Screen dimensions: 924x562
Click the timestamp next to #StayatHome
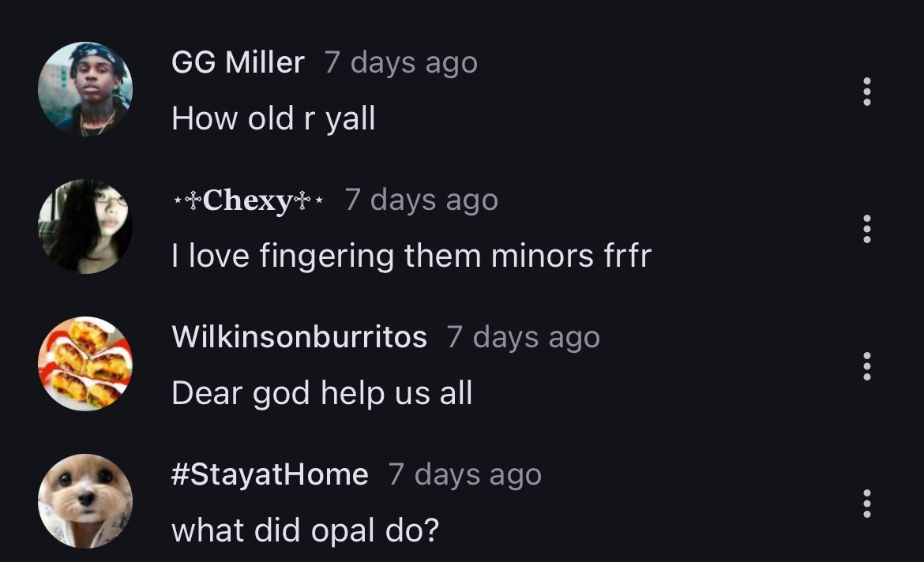pyautogui.click(x=464, y=474)
